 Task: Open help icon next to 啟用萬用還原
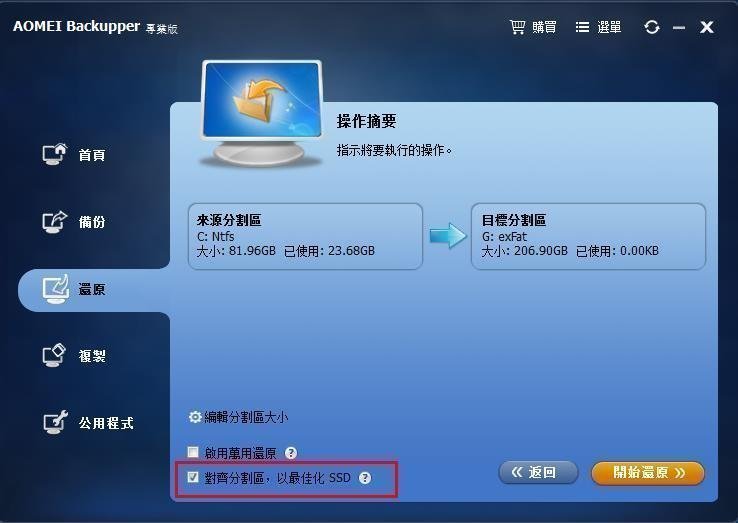click(291, 453)
